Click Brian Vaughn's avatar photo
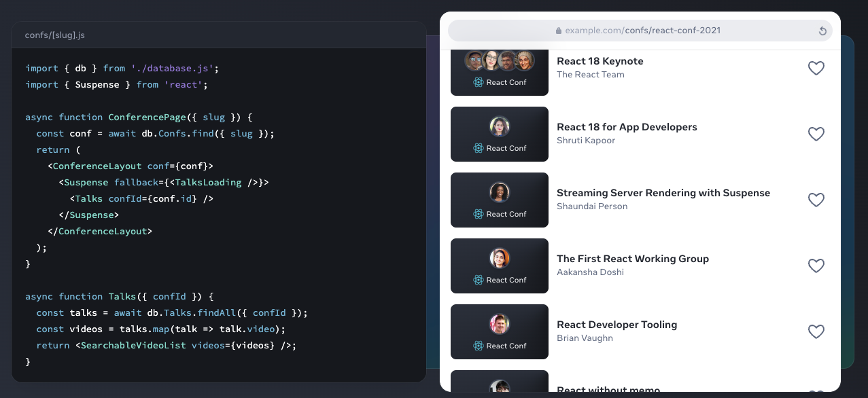The image size is (868, 398). pyautogui.click(x=500, y=324)
